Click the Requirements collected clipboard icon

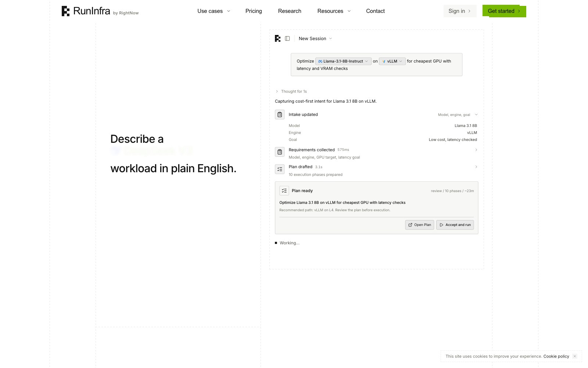(280, 152)
